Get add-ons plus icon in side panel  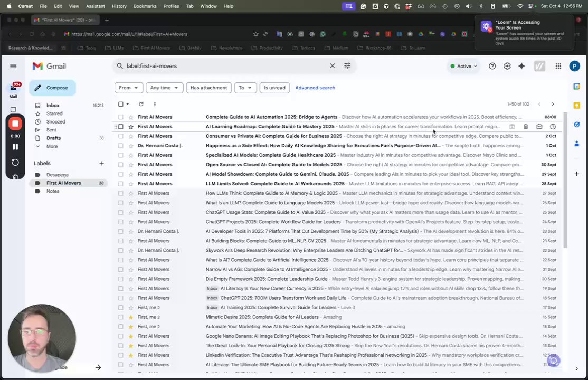(x=577, y=174)
